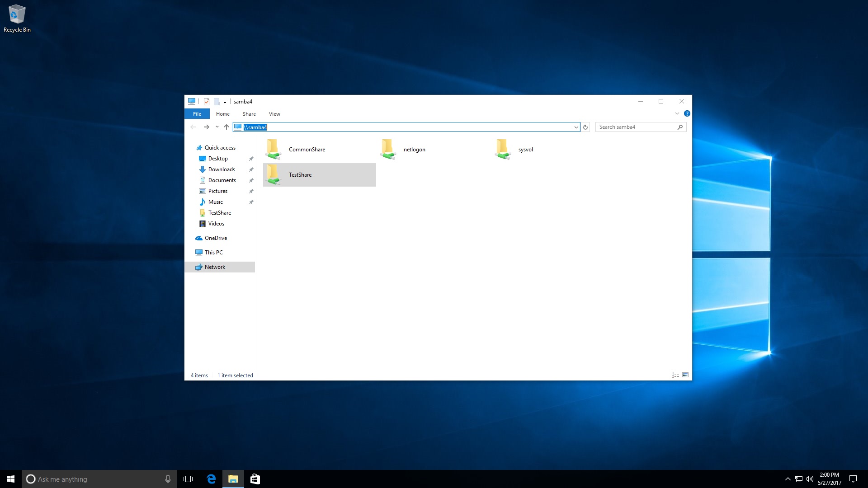Image resolution: width=868 pixels, height=488 pixels.
Task: Open Task View from the taskbar
Action: pyautogui.click(x=188, y=479)
